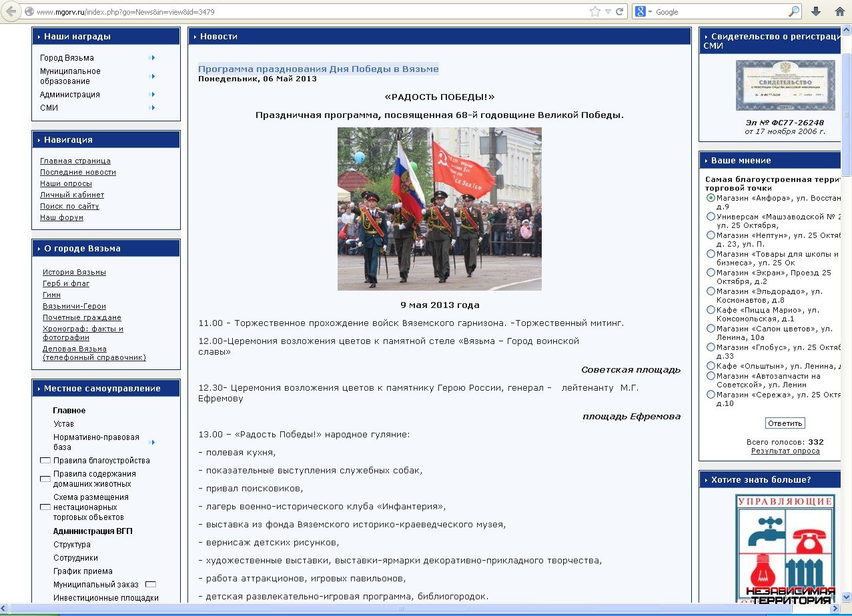This screenshot has height=616, width=852.
Task: Bookmark this page with the star icon
Action: (x=594, y=11)
